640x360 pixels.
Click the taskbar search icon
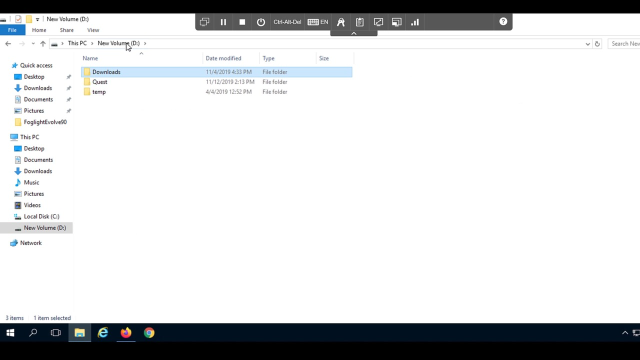pyautogui.click(x=33, y=333)
